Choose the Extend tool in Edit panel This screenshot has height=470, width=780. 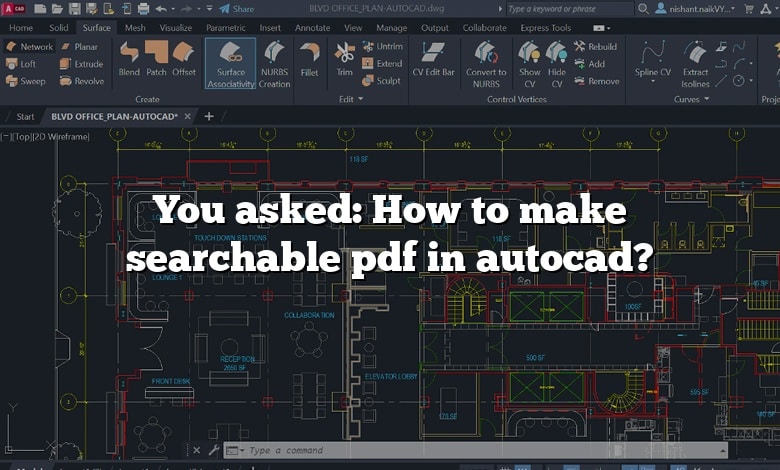382,64
